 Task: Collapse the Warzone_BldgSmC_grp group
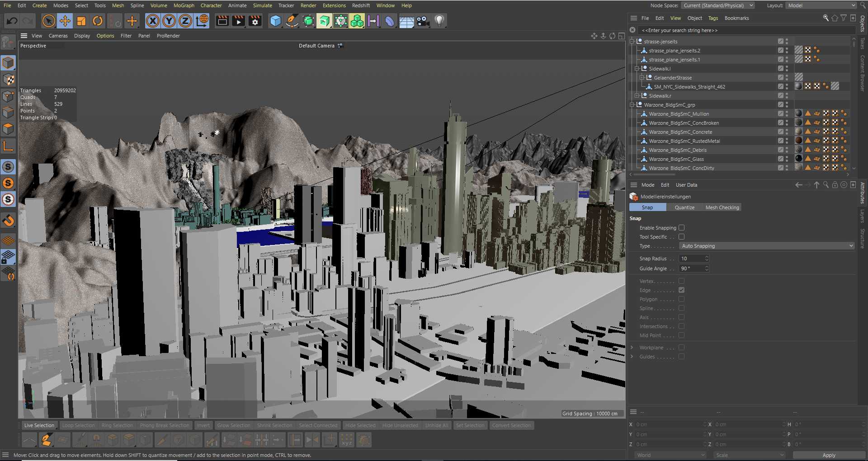pos(632,105)
